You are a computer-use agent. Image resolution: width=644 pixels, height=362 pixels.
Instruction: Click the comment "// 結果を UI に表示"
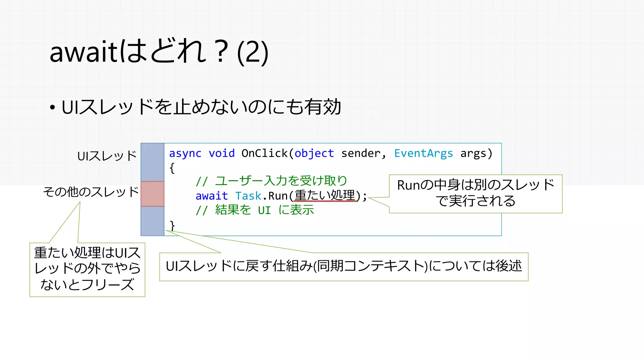(255, 210)
